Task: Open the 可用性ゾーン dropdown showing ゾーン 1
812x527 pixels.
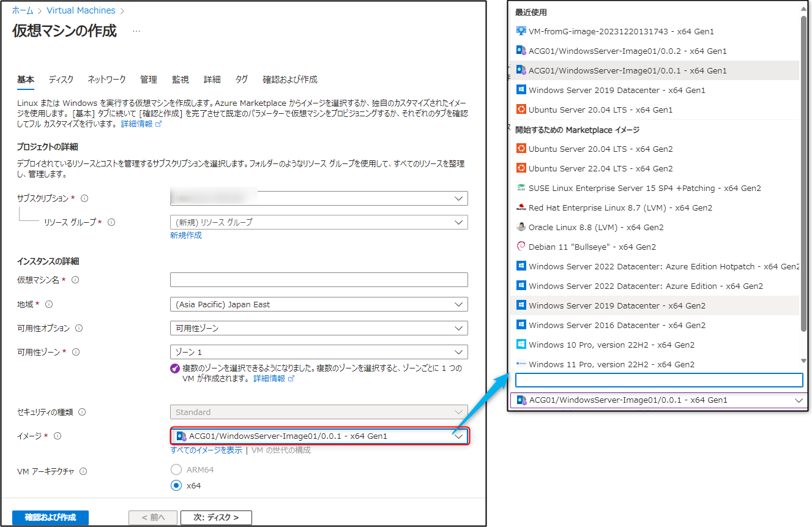Action: (319, 352)
